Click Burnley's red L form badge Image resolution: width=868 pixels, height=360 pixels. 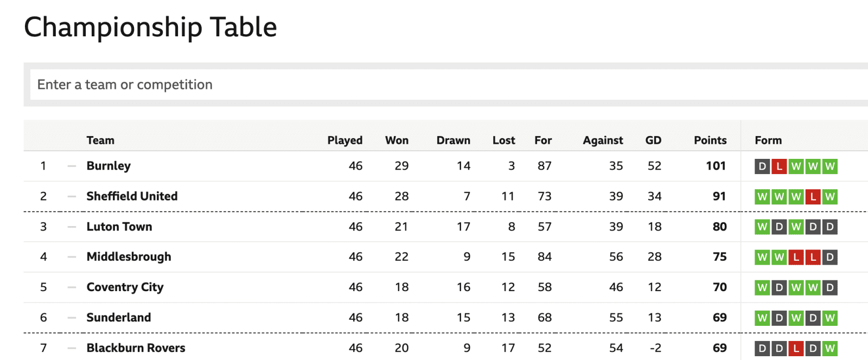coord(779,166)
